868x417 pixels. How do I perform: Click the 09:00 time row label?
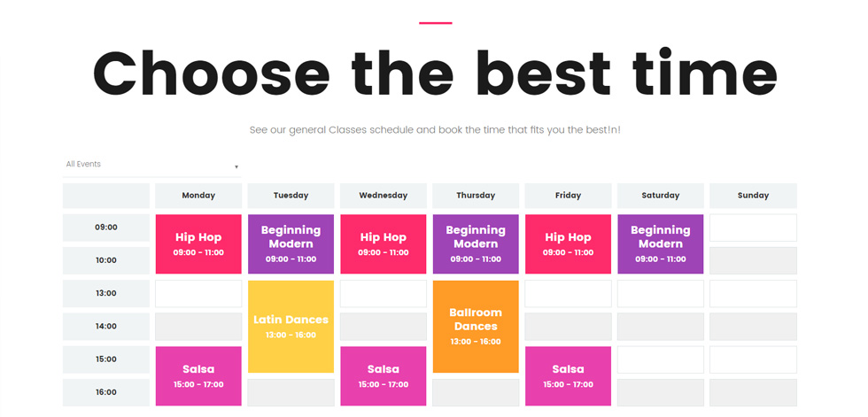(x=105, y=228)
